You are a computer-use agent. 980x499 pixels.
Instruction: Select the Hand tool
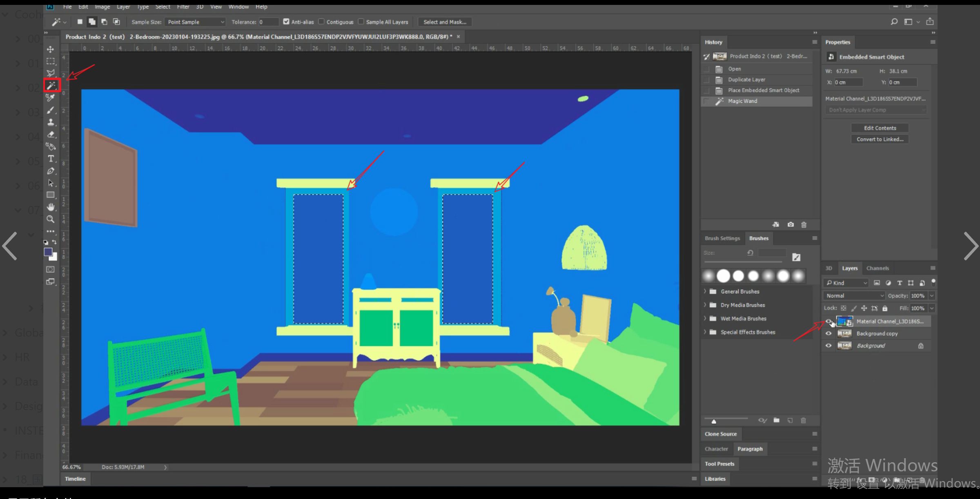tap(51, 207)
